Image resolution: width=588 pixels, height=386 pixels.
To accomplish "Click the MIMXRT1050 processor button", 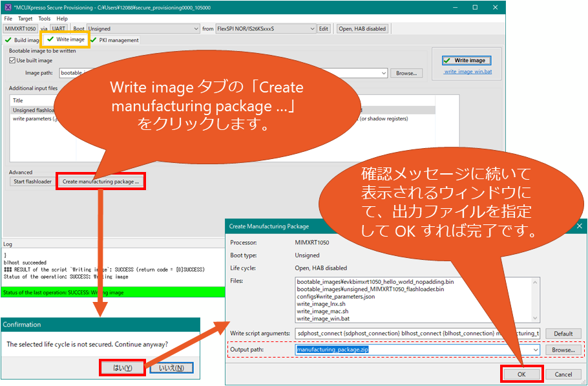I will pyautogui.click(x=20, y=29).
